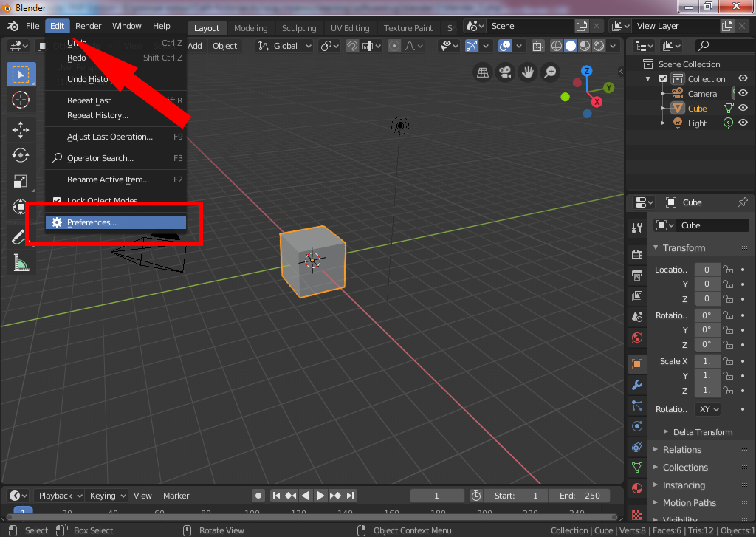This screenshot has width=756, height=537.
Task: Open the Modifiers wrench properties tab
Action: pos(636,385)
